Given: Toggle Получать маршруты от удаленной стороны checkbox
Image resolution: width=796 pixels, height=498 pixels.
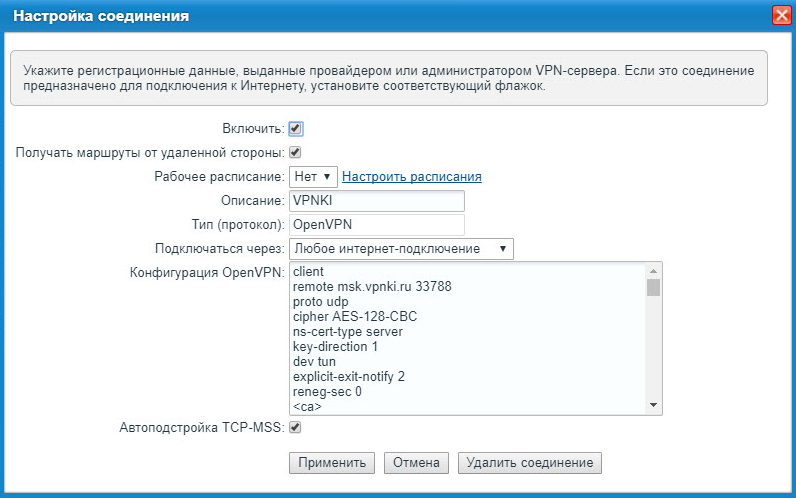Looking at the screenshot, I should 295,153.
